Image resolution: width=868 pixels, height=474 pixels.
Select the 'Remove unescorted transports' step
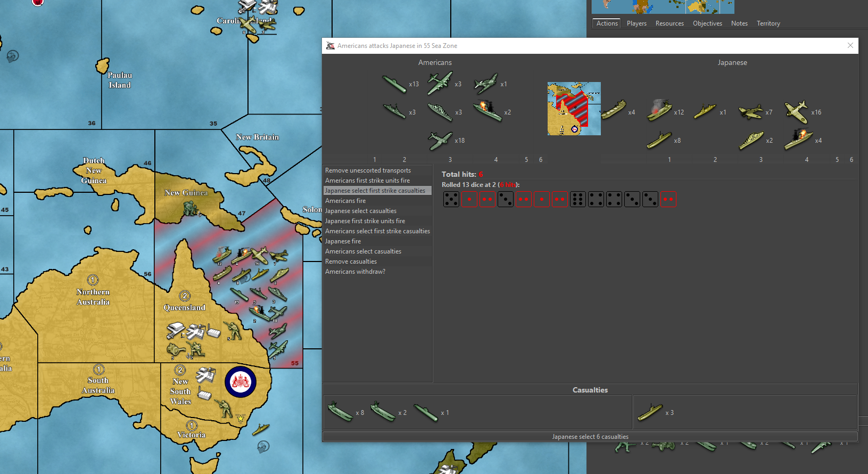(378, 170)
